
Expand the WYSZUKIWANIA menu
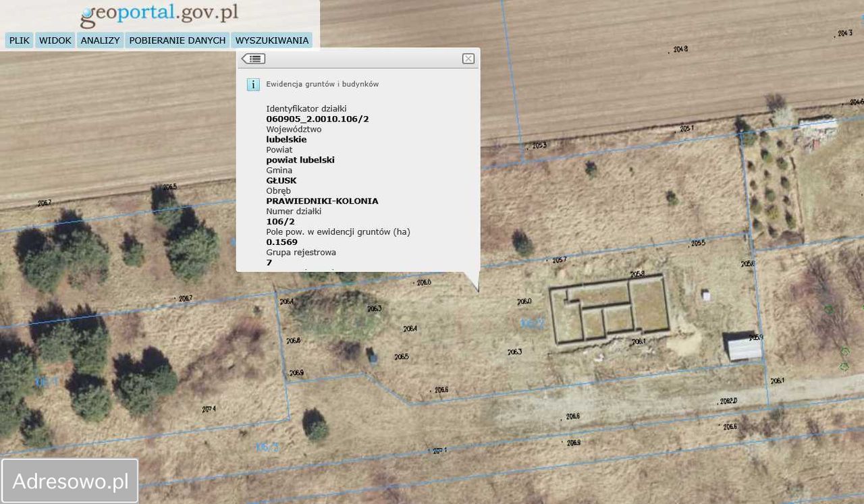click(x=272, y=40)
